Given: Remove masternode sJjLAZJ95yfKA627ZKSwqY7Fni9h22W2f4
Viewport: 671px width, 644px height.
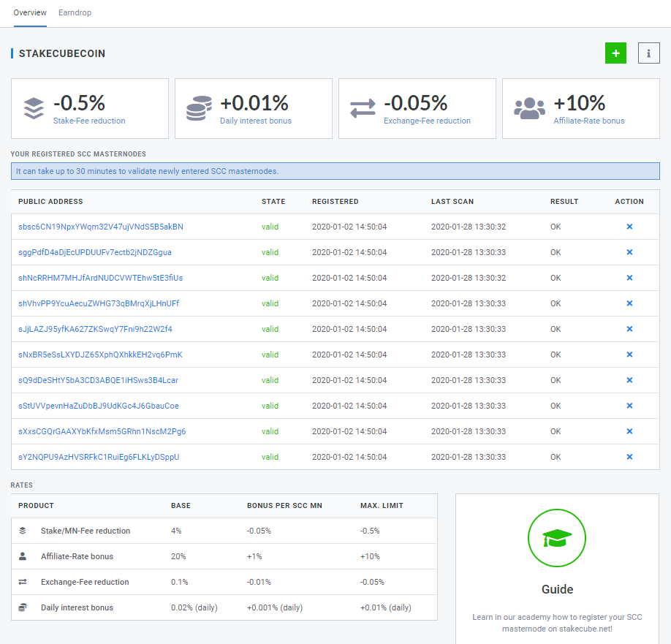Looking at the screenshot, I should click(629, 329).
